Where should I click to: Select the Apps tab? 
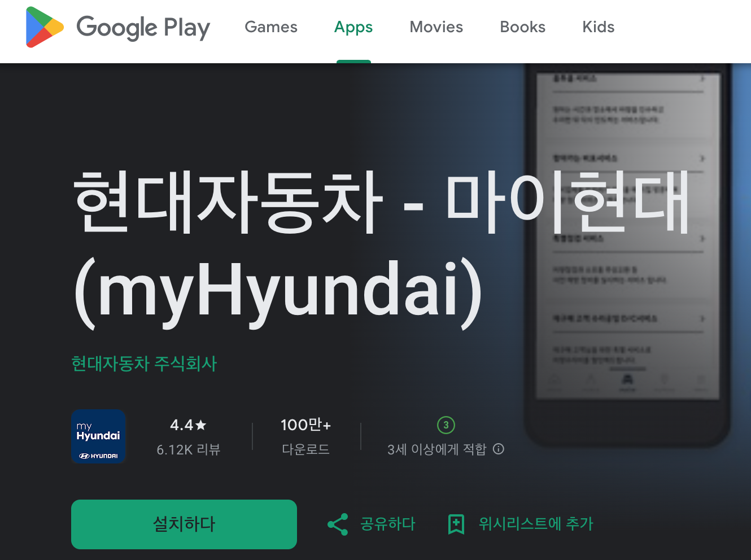coord(353,27)
